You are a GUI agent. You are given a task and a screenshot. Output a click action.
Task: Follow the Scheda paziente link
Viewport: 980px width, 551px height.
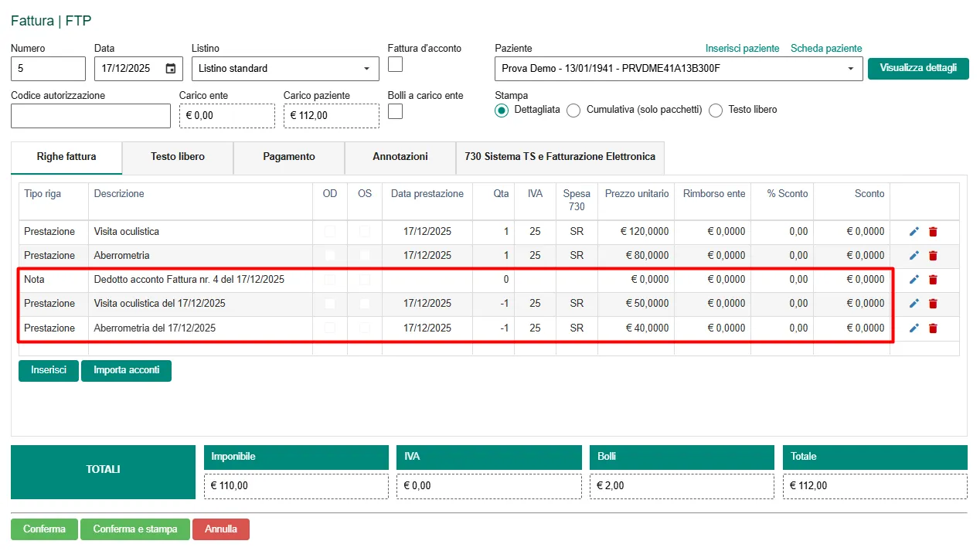pos(825,49)
